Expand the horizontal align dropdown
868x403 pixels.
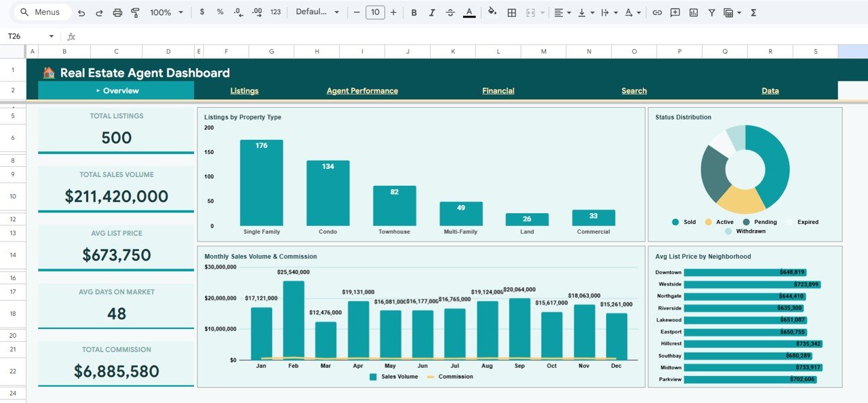(x=569, y=12)
